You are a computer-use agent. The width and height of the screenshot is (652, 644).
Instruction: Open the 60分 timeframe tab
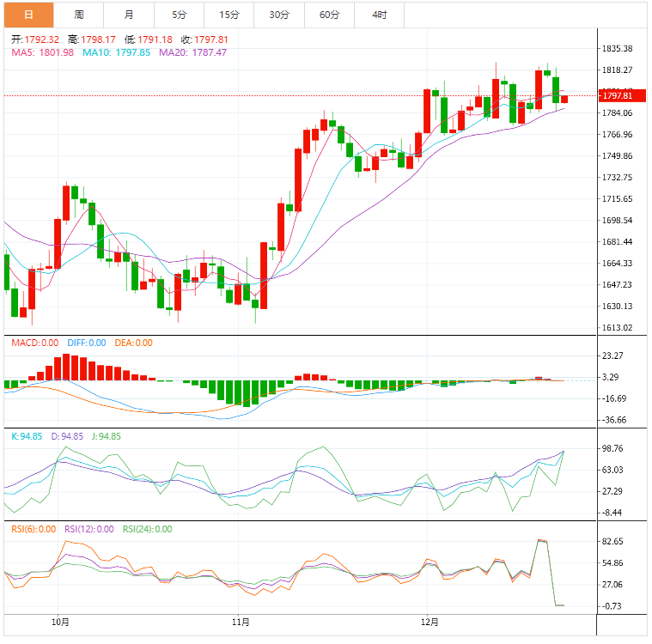pos(329,15)
